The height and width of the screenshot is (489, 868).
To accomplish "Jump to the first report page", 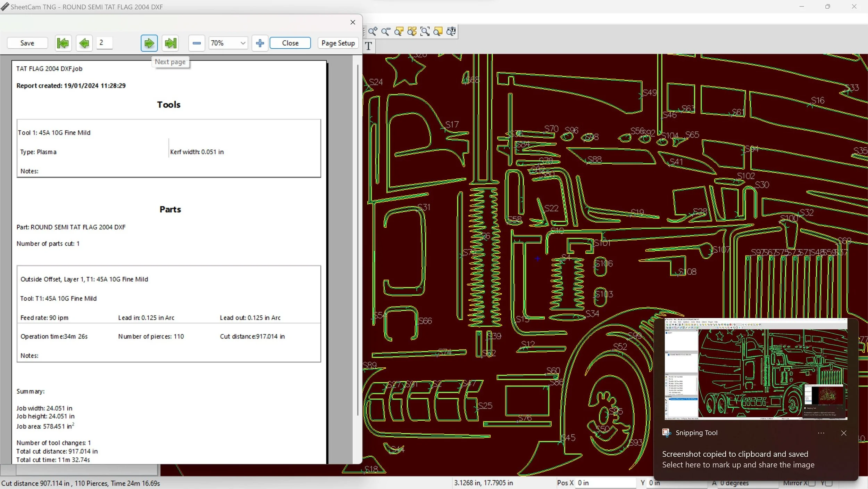I will tap(63, 43).
